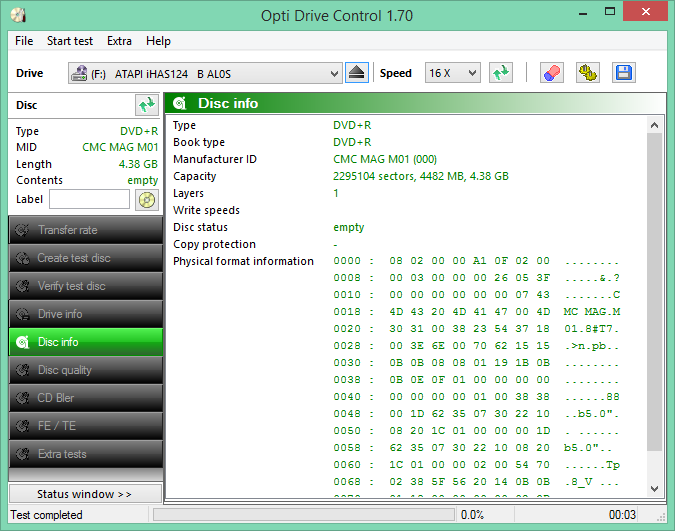Open the Disc quality test

[86, 370]
